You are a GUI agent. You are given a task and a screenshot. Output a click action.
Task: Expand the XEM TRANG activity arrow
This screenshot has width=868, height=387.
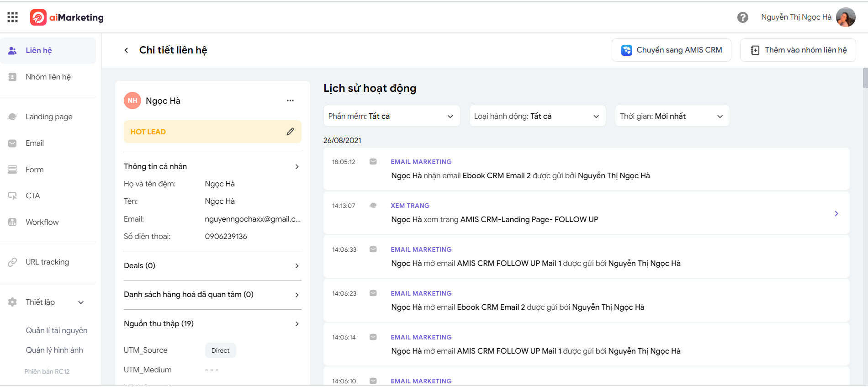[836, 213]
